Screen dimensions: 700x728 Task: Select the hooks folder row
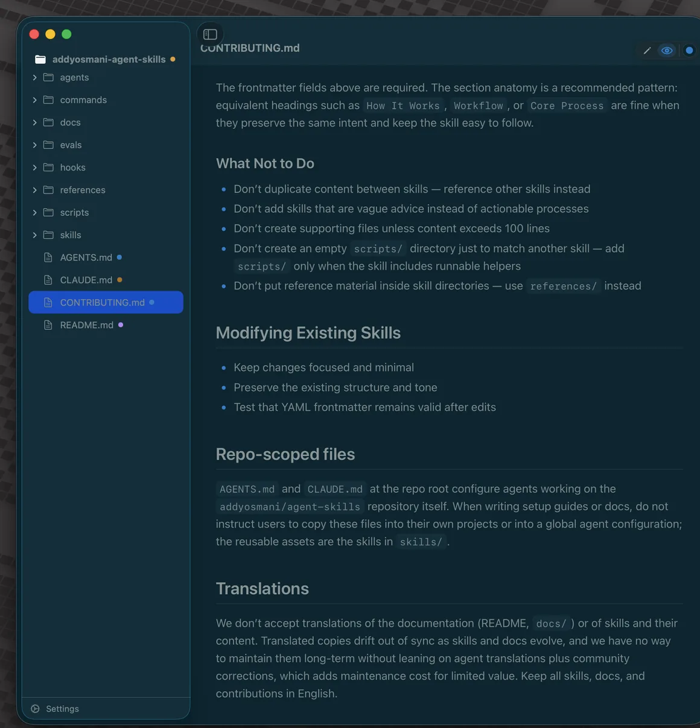pyautogui.click(x=106, y=168)
